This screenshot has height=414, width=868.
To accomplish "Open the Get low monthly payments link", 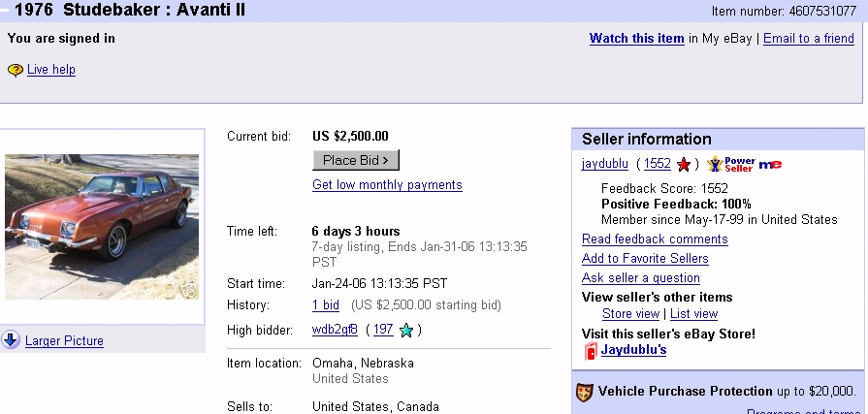I will click(x=387, y=185).
